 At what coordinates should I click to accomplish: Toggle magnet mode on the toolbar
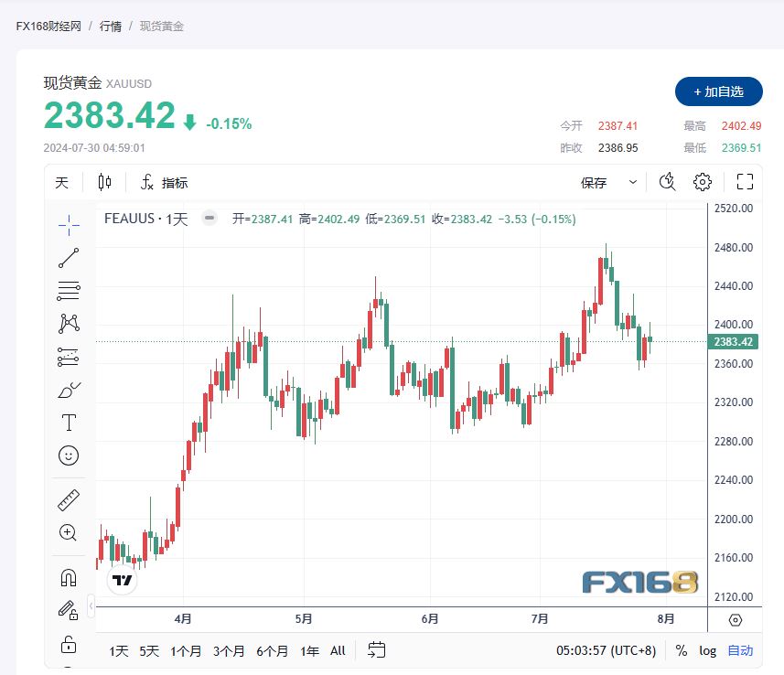click(x=69, y=578)
